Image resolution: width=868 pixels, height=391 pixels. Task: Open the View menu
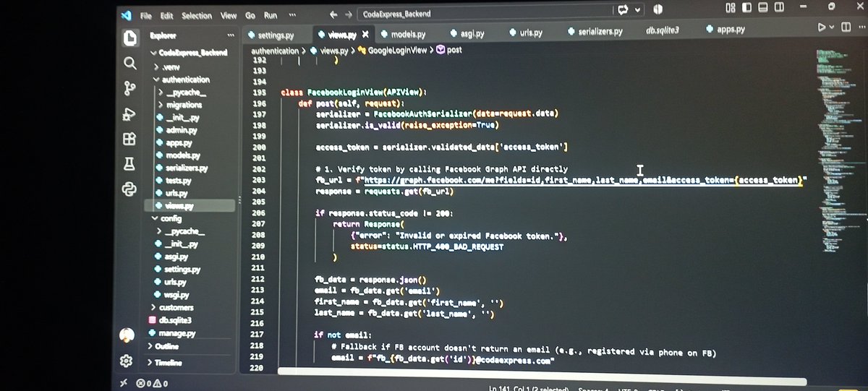coord(229,15)
